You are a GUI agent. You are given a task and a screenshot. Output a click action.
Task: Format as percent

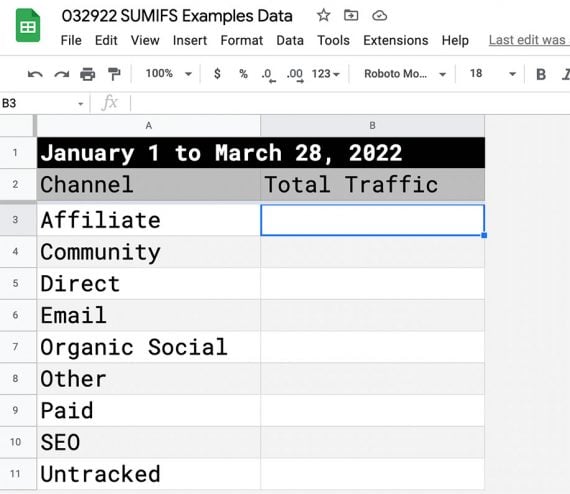tap(243, 74)
